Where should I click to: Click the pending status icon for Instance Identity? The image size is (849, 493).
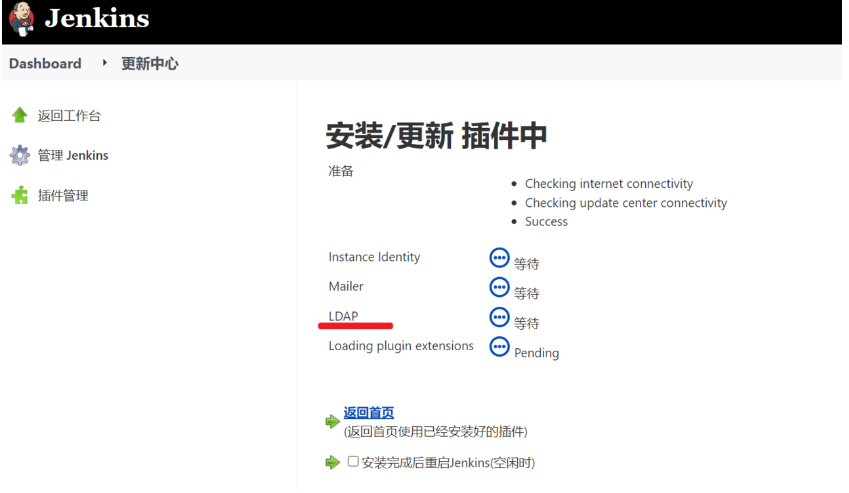click(x=499, y=258)
